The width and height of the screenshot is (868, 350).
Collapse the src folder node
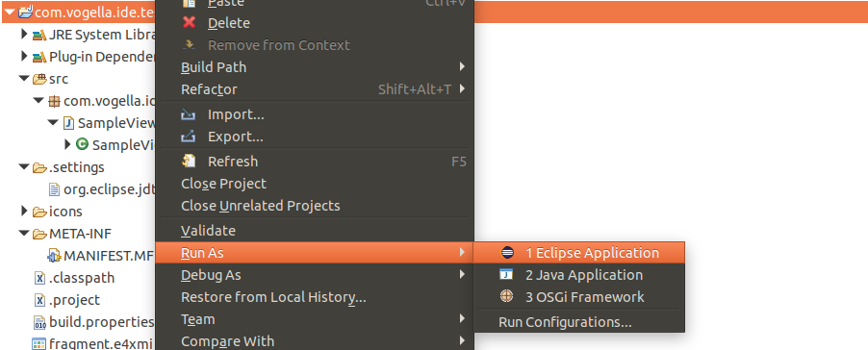[x=24, y=79]
